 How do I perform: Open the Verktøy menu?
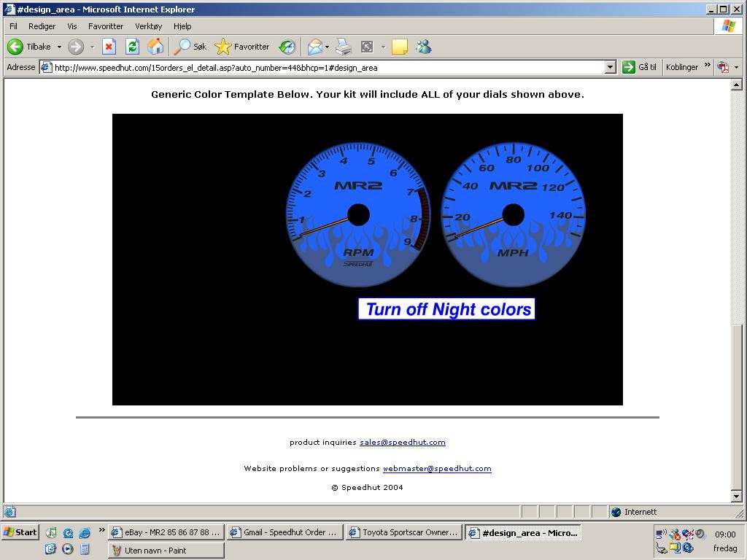click(x=148, y=26)
